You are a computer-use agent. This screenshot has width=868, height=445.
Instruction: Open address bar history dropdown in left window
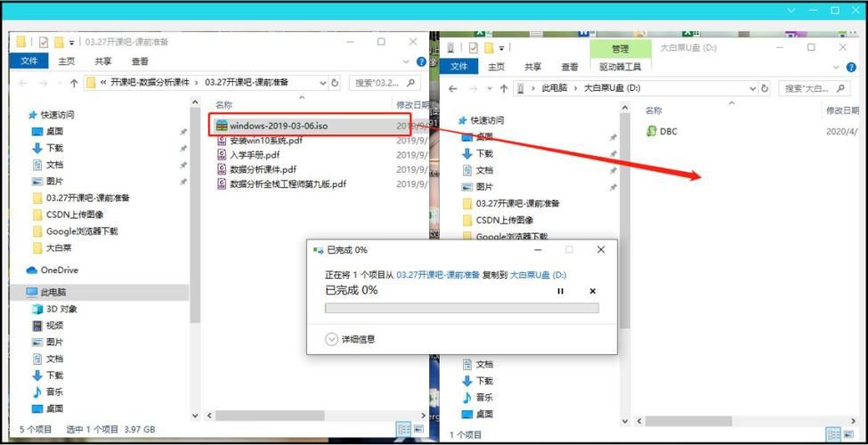322,83
